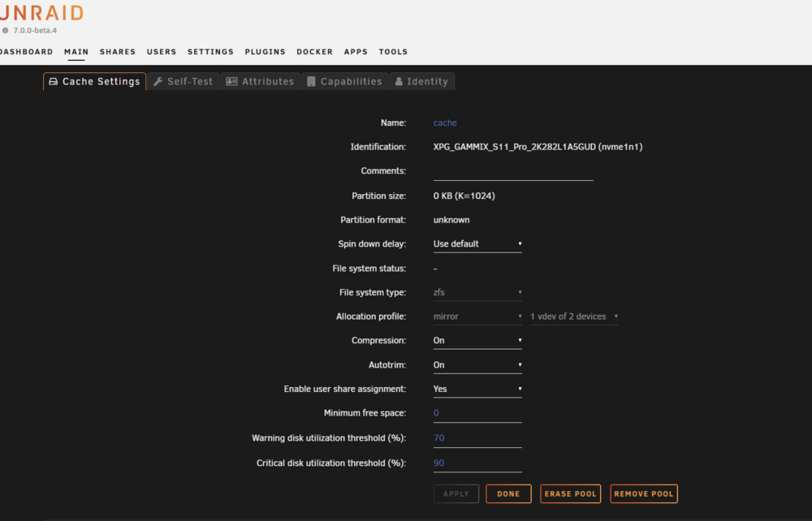Screen dimensions: 812x521
Task: Open Enable user share assignment dropdown
Action: point(477,389)
